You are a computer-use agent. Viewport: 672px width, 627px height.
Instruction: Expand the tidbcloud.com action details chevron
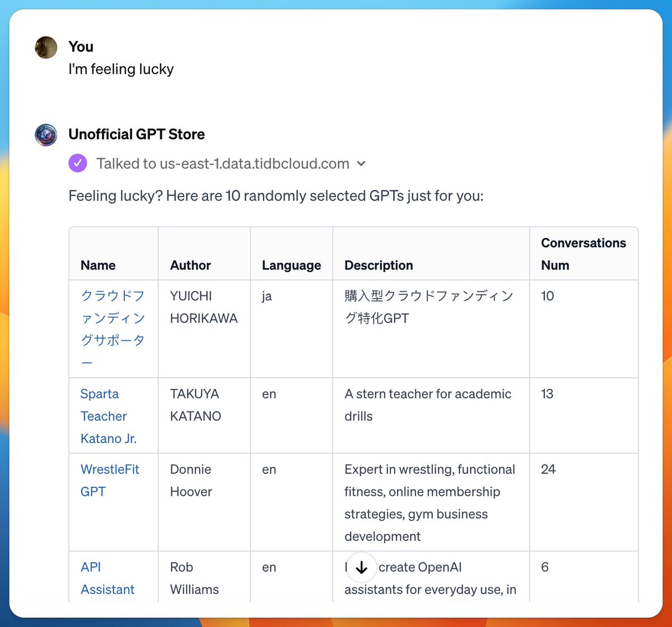tap(361, 164)
